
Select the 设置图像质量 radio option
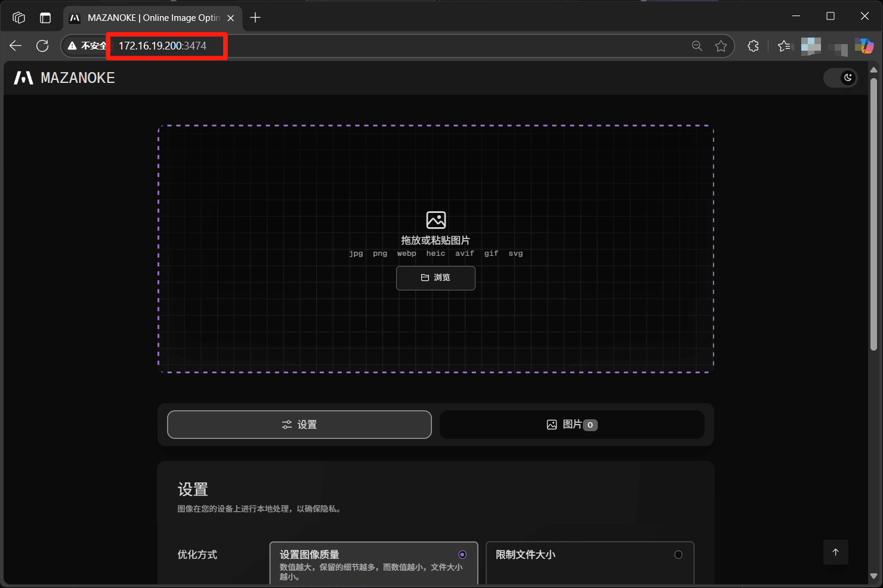[x=462, y=555]
